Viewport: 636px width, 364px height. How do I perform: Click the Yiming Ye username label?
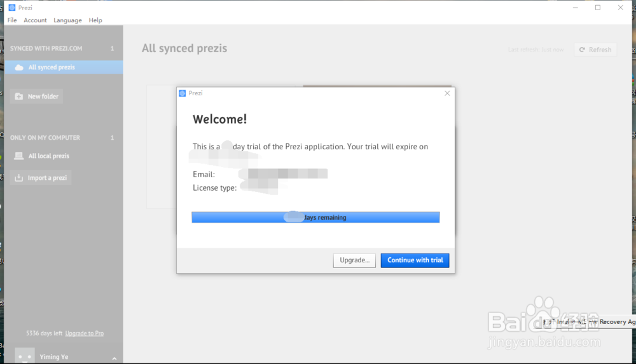[x=54, y=357]
